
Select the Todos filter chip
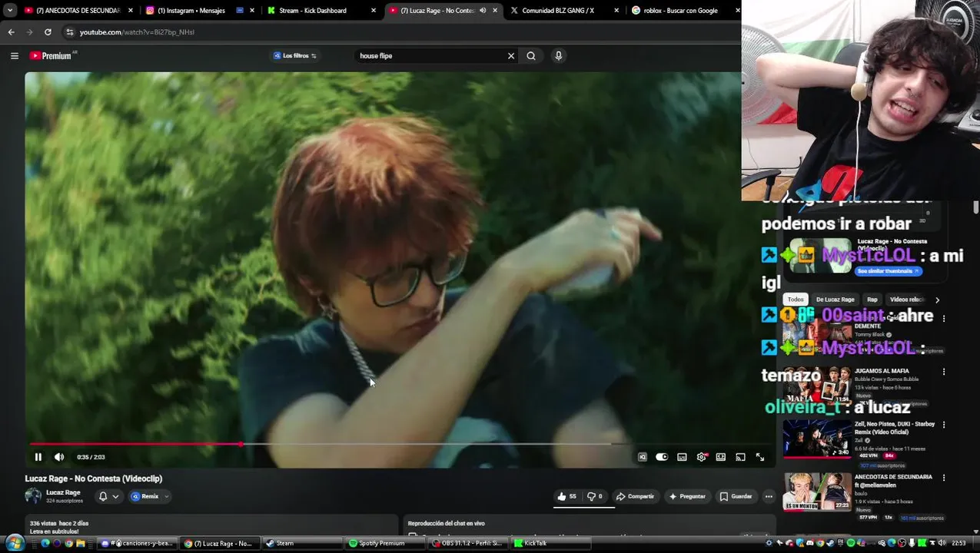coord(796,300)
